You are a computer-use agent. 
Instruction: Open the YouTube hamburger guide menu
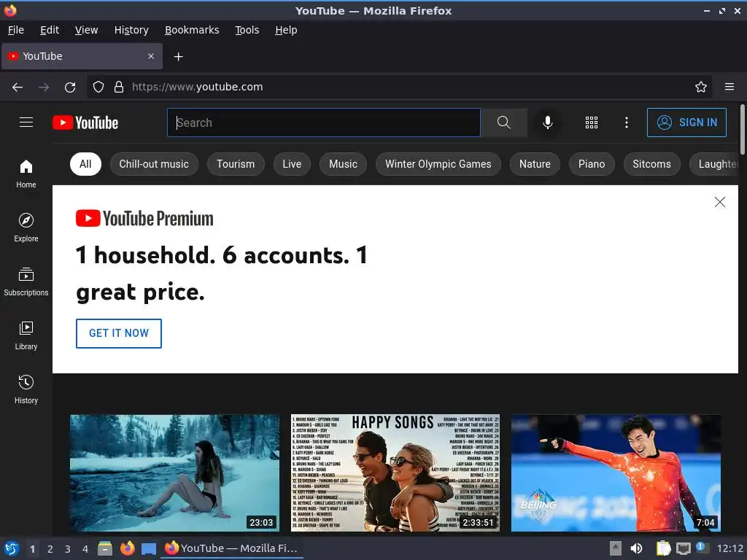[26, 122]
